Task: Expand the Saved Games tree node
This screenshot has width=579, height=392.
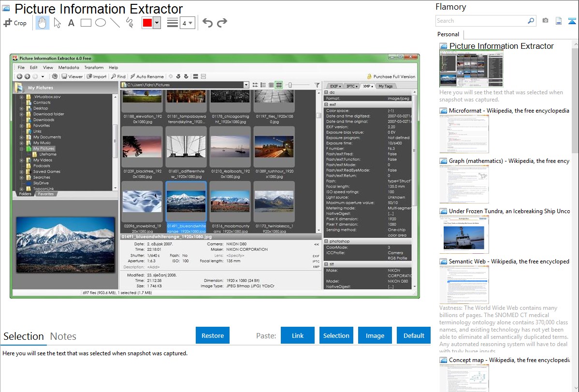Action: pos(21,172)
